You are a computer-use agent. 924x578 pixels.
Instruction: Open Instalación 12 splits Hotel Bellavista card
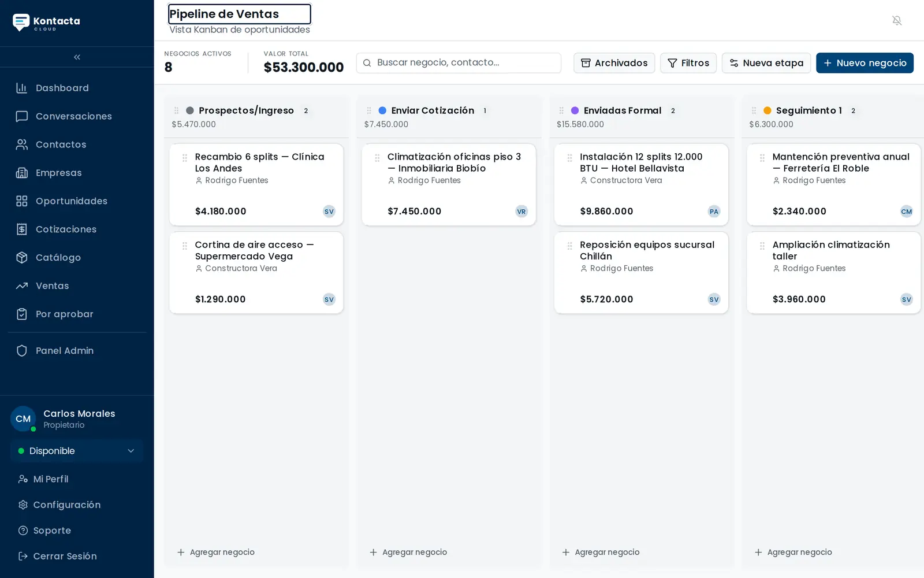click(641, 184)
